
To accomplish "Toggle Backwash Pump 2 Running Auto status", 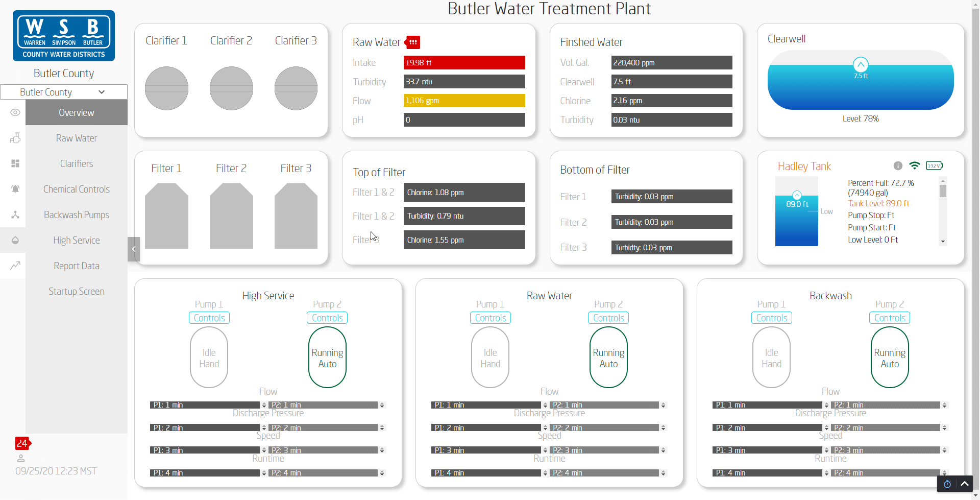I will pos(890,358).
